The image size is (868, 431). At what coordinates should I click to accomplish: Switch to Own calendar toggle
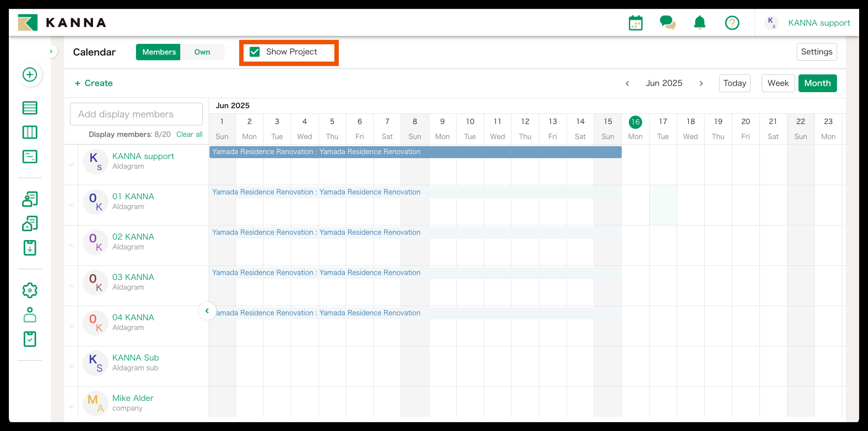[202, 52]
